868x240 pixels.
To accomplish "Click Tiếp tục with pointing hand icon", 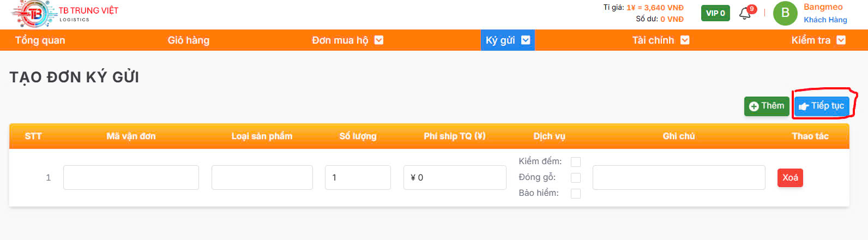I will (x=822, y=106).
